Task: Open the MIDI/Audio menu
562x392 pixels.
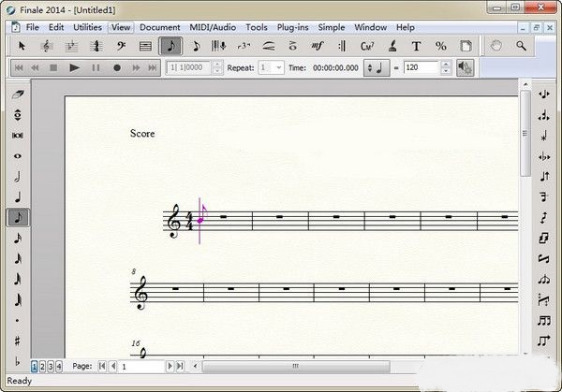Action: coord(212,27)
